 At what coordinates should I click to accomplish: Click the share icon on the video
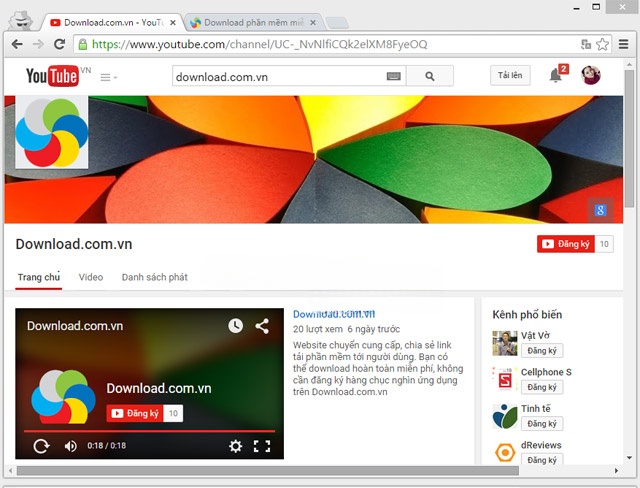click(x=262, y=326)
